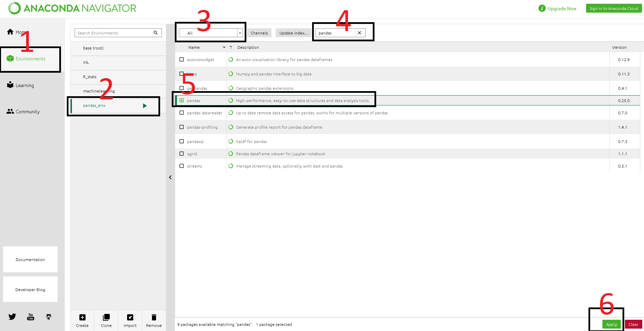The width and height of the screenshot is (644, 331).
Task: Click the status circle icon for autovizwidget
Action: 231,59
